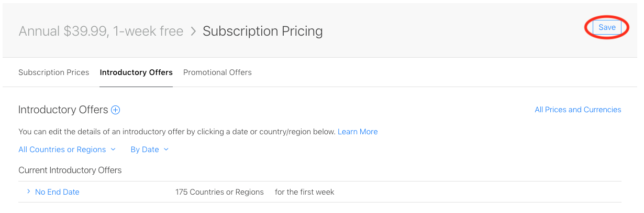This screenshot has width=644, height=213.
Task: Go back to Annual $39.99, 1-week free breadcrumb
Action: pos(101,31)
